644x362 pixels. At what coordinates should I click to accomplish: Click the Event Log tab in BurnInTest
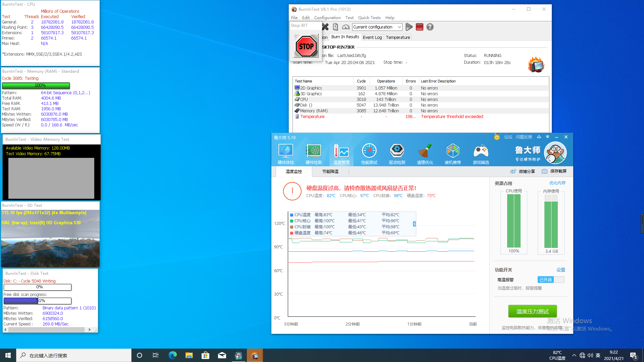pos(372,37)
